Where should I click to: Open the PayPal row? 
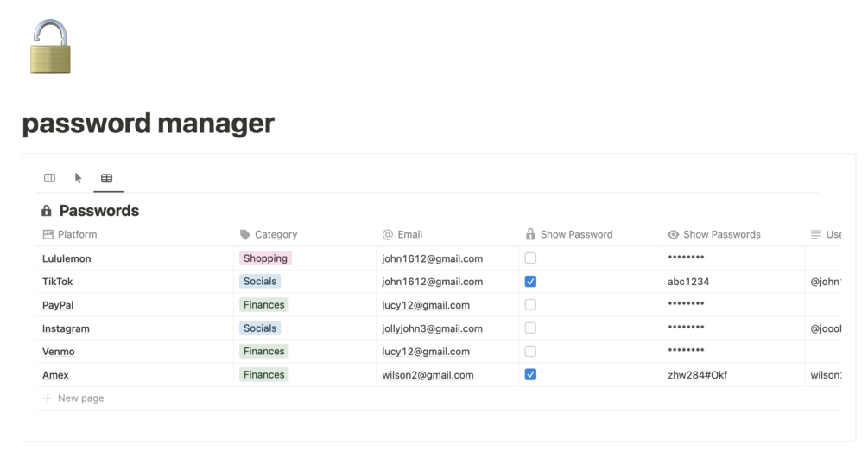58,305
